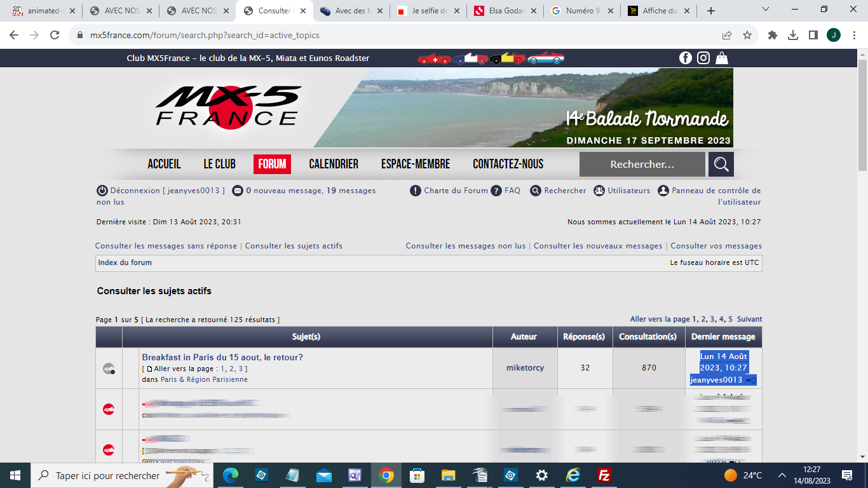The height and width of the screenshot is (488, 868).
Task: Bookmark this page with star icon
Action: tap(747, 36)
